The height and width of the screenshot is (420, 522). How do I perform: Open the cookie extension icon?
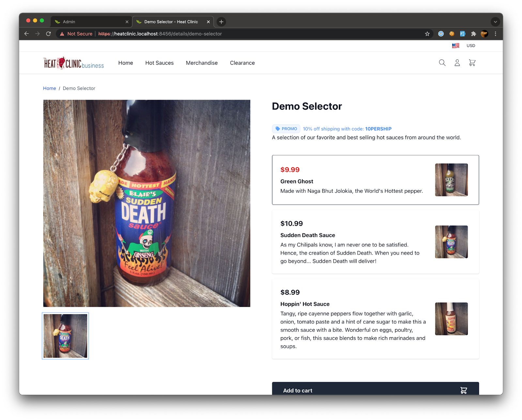pos(452,34)
